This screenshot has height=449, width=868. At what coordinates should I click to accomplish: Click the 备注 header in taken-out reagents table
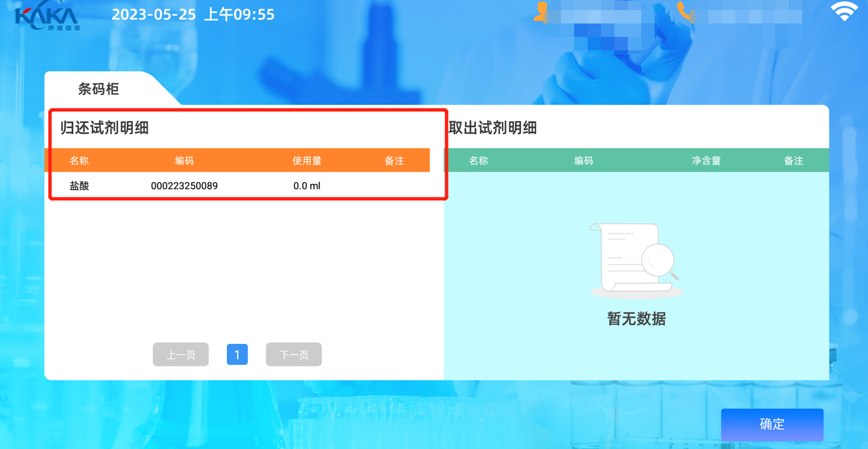click(x=793, y=161)
